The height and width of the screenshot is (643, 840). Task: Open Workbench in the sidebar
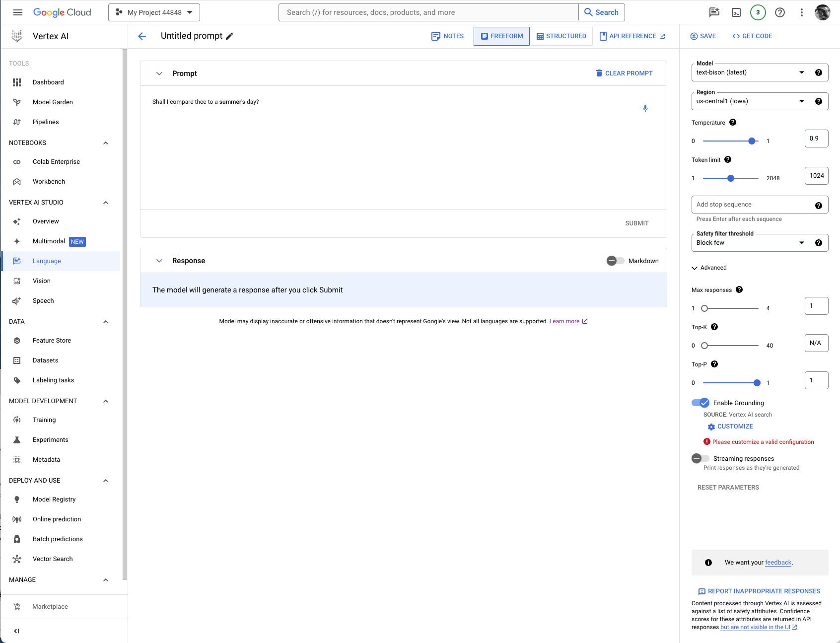click(x=60, y=182)
